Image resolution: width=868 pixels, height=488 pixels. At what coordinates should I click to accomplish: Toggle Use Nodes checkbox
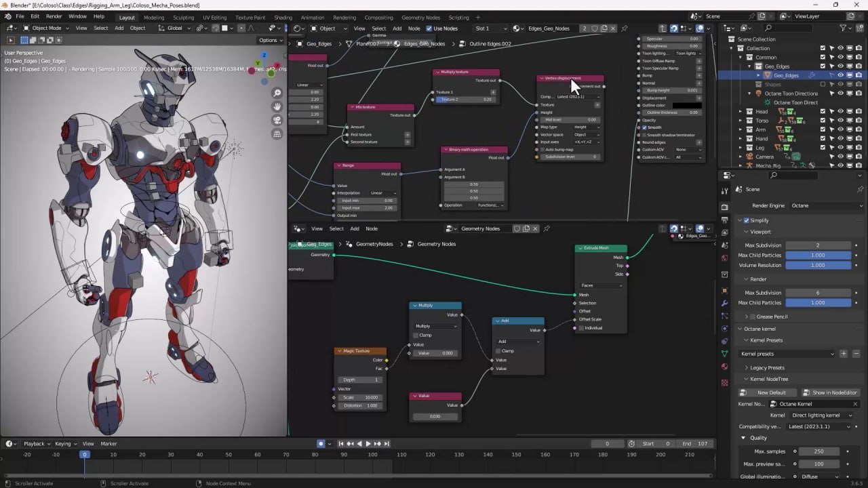tap(429, 28)
